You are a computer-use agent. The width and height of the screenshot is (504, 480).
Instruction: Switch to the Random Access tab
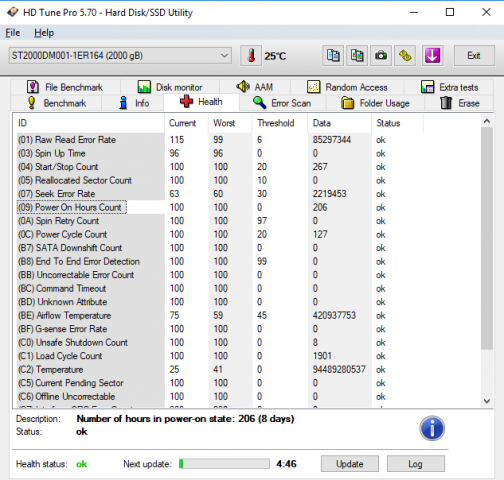[x=347, y=87]
